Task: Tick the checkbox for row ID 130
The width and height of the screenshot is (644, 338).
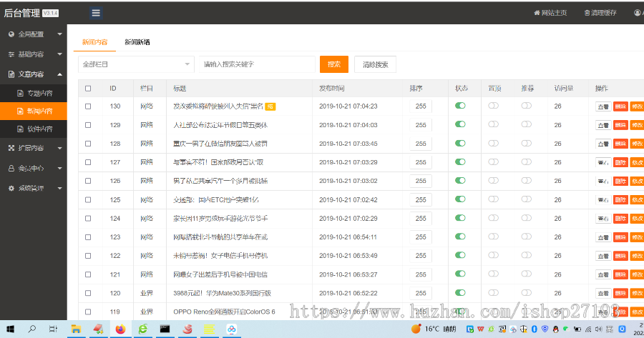Action: [88, 106]
